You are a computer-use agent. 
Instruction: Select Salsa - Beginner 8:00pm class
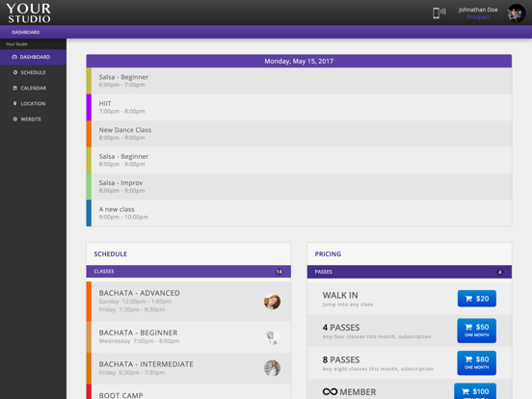click(x=299, y=160)
